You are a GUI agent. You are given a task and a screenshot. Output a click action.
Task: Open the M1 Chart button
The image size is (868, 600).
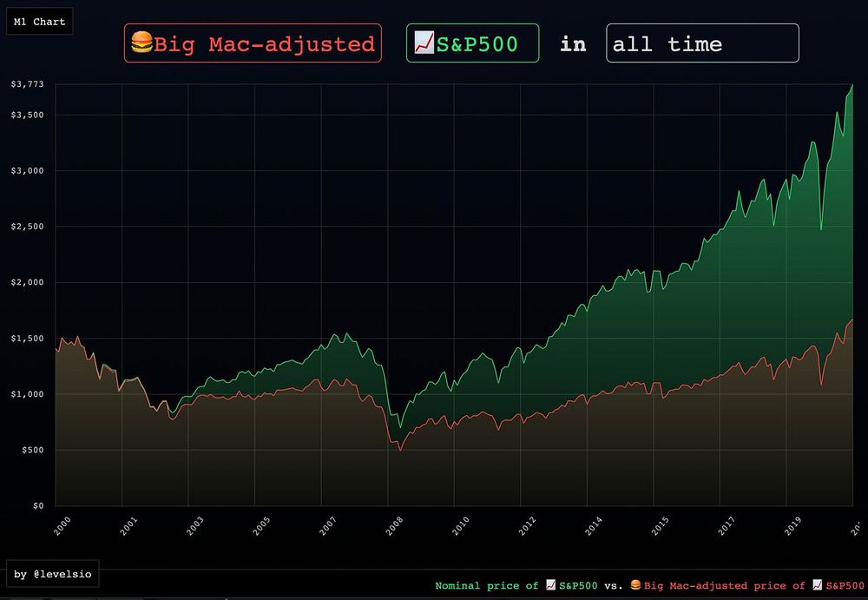click(x=39, y=22)
